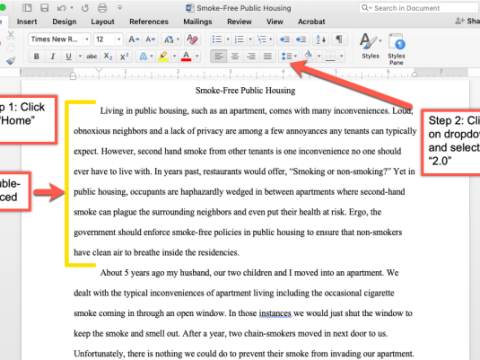Apply the red font color
The width and height of the screenshot is (480, 360).
pyautogui.click(x=186, y=56)
